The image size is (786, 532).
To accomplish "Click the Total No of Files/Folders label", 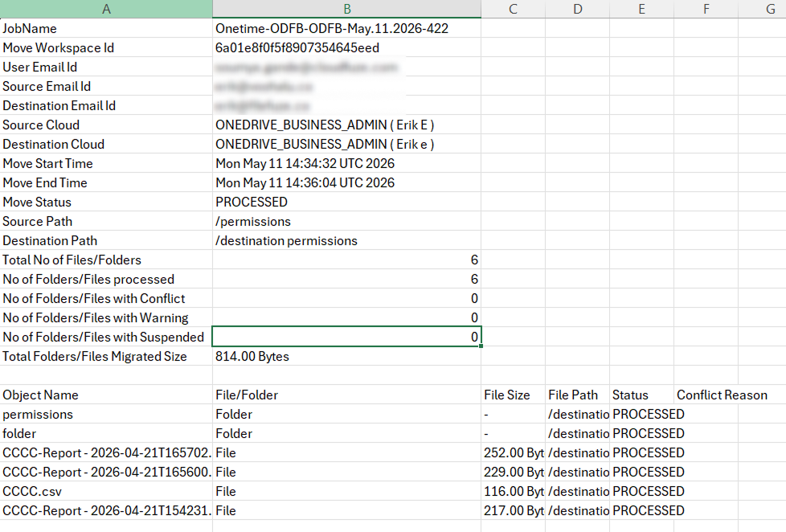I will [x=72, y=260].
